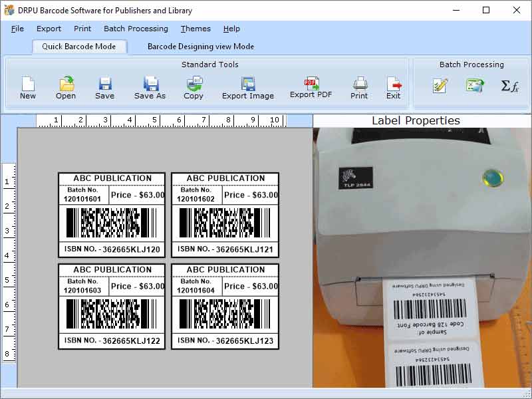Select the Quick Barcode Mode tab
Viewport: 532px width, 399px height.
pyautogui.click(x=79, y=47)
